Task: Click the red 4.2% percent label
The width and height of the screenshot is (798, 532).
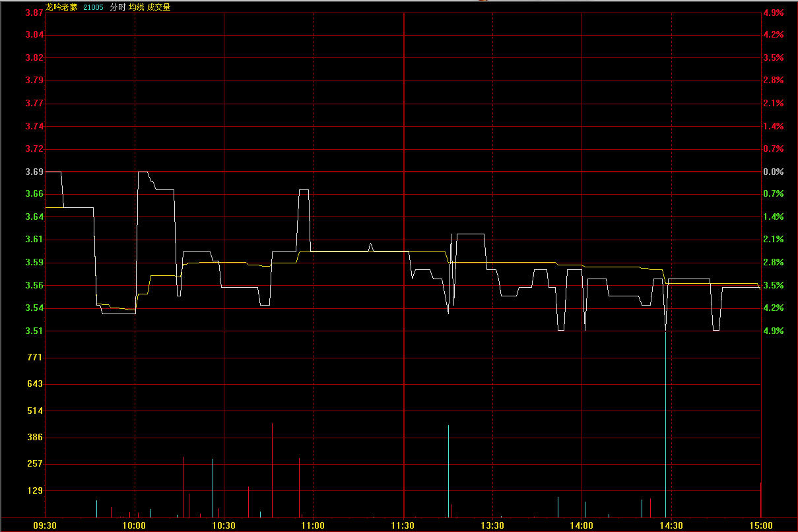Action: pyautogui.click(x=773, y=34)
